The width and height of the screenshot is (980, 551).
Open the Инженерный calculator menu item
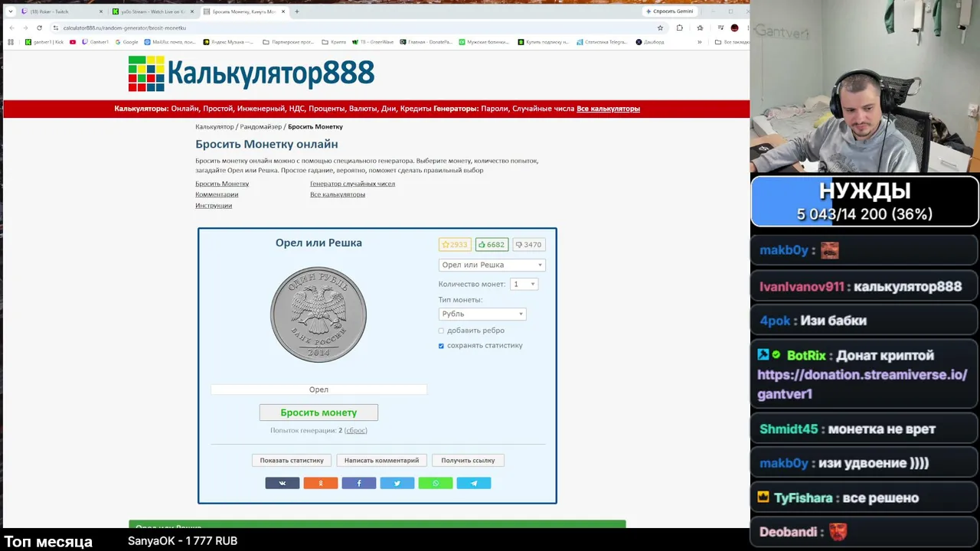(x=262, y=109)
